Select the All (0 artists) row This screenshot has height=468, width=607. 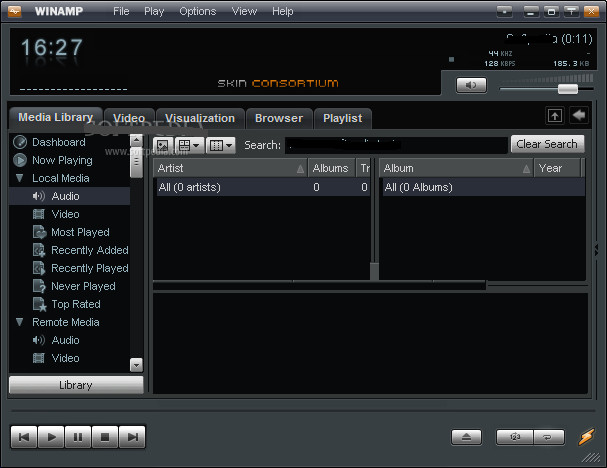[x=262, y=187]
